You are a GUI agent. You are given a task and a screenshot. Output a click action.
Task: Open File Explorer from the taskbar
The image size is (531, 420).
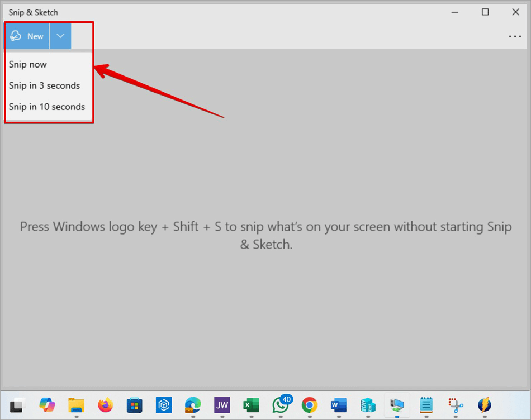[x=76, y=405]
